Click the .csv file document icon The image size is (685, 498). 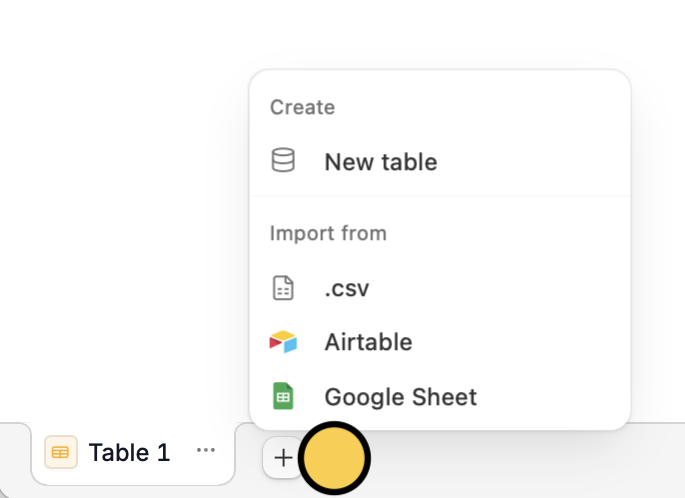point(284,289)
